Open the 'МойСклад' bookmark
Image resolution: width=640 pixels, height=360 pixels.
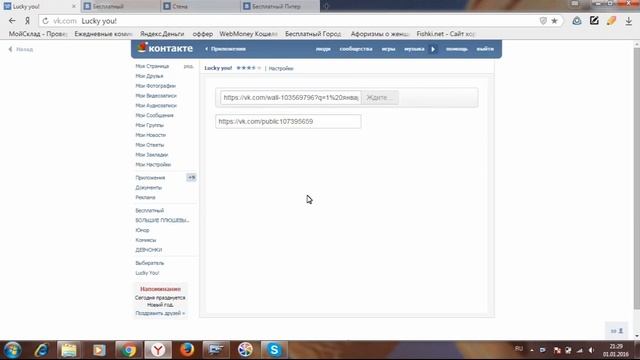click(x=38, y=34)
